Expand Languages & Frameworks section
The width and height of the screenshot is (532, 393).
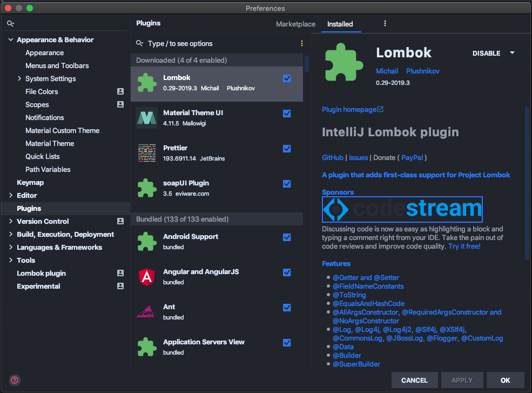click(x=11, y=247)
